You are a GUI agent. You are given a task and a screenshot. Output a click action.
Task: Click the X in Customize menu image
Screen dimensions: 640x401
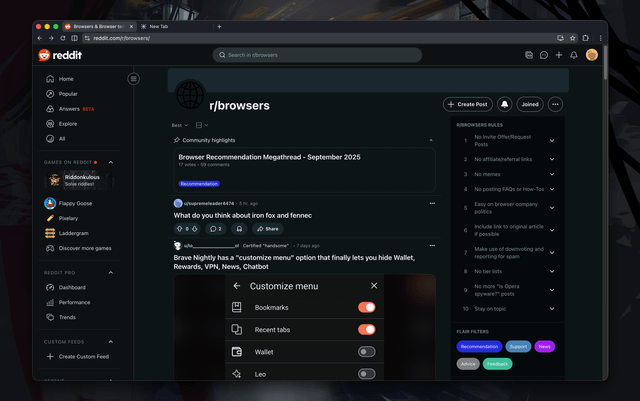tap(374, 286)
